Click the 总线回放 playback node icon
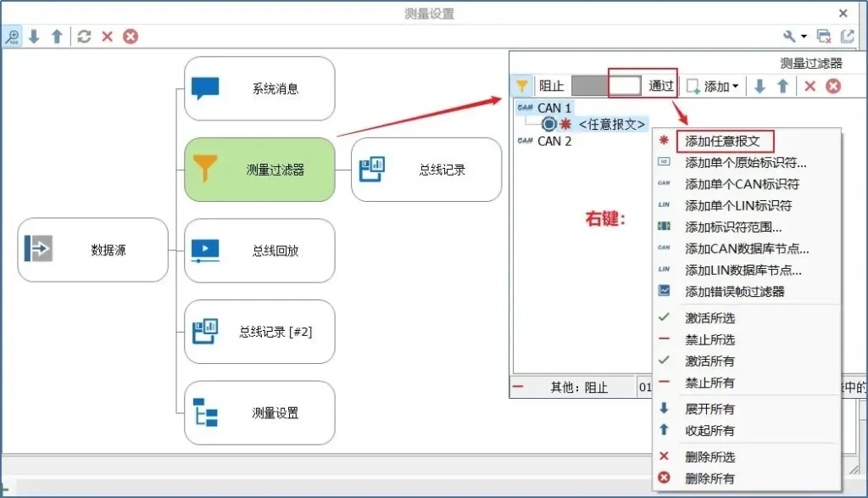This screenshot has height=498, width=868. pos(205,250)
